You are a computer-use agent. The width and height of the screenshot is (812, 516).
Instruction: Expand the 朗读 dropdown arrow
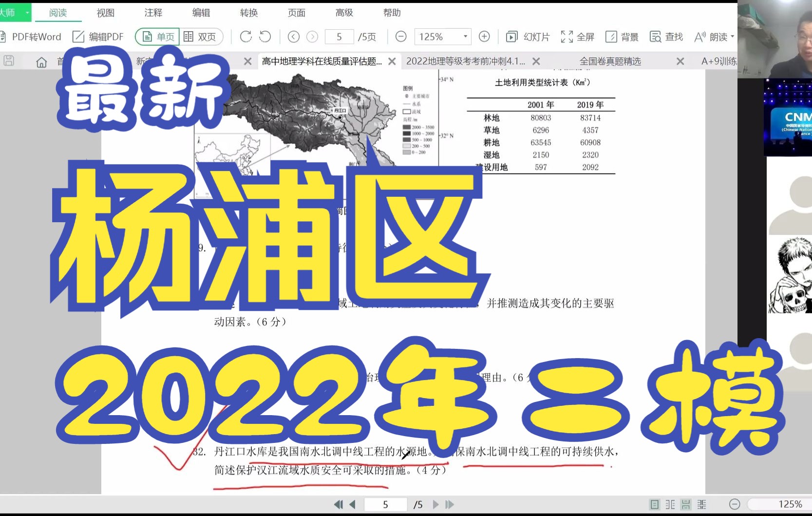732,37
